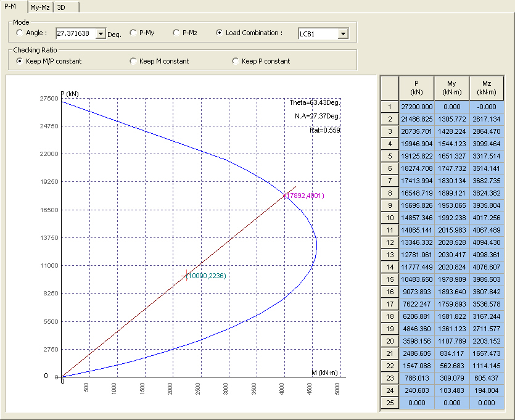The width and height of the screenshot is (515, 420).
Task: Choose the P-Mz mode option
Action: [176, 33]
